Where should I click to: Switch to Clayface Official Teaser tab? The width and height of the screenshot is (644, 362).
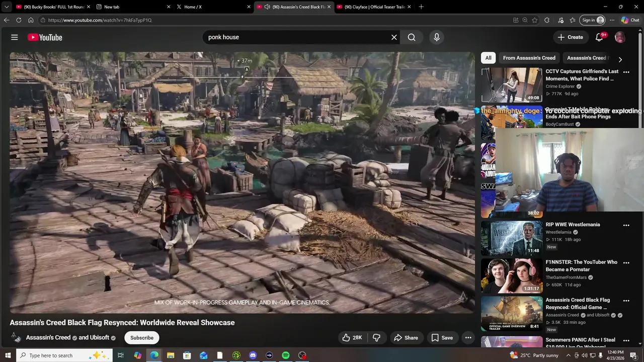tap(374, 7)
